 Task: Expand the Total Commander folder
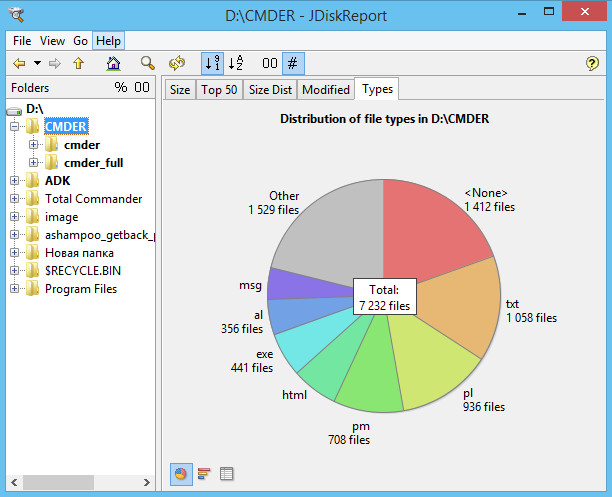coord(14,198)
